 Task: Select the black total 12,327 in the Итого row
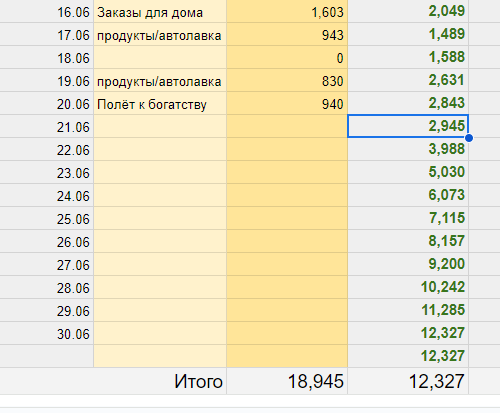pyautogui.click(x=408, y=381)
